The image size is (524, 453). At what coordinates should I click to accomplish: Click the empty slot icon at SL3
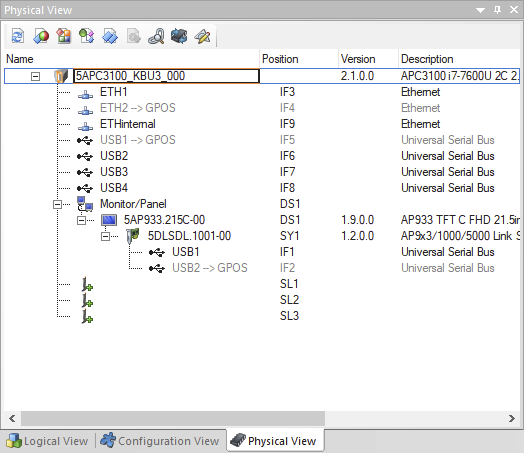pyautogui.click(x=87, y=316)
